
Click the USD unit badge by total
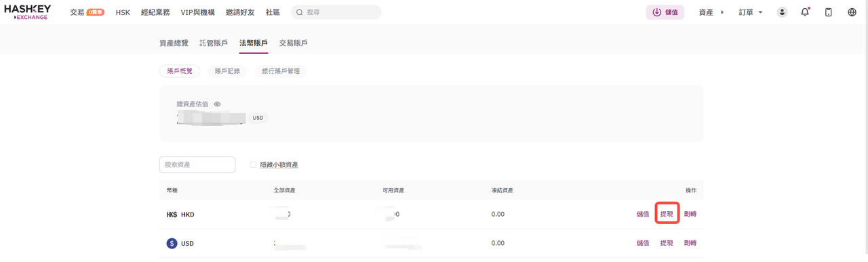pos(258,118)
